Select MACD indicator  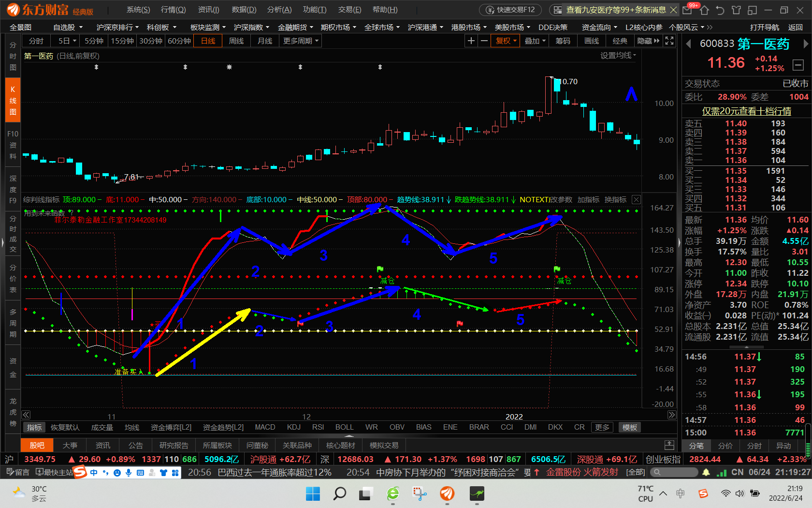[x=265, y=427]
